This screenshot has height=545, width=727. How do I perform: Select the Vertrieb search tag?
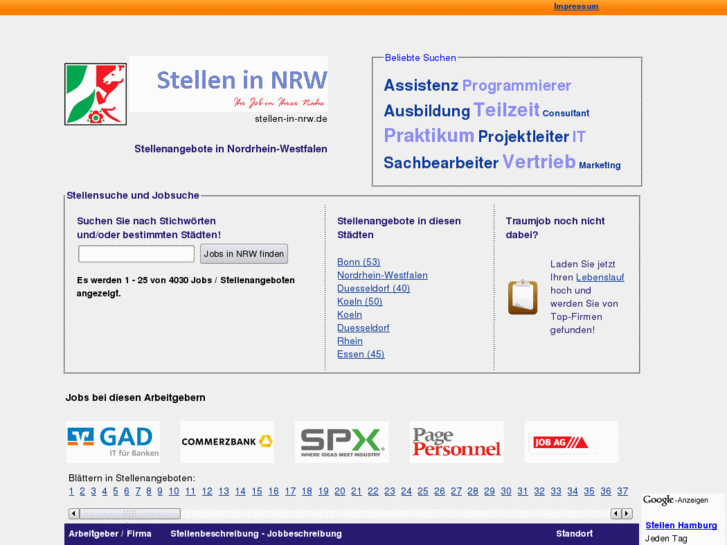(539, 162)
